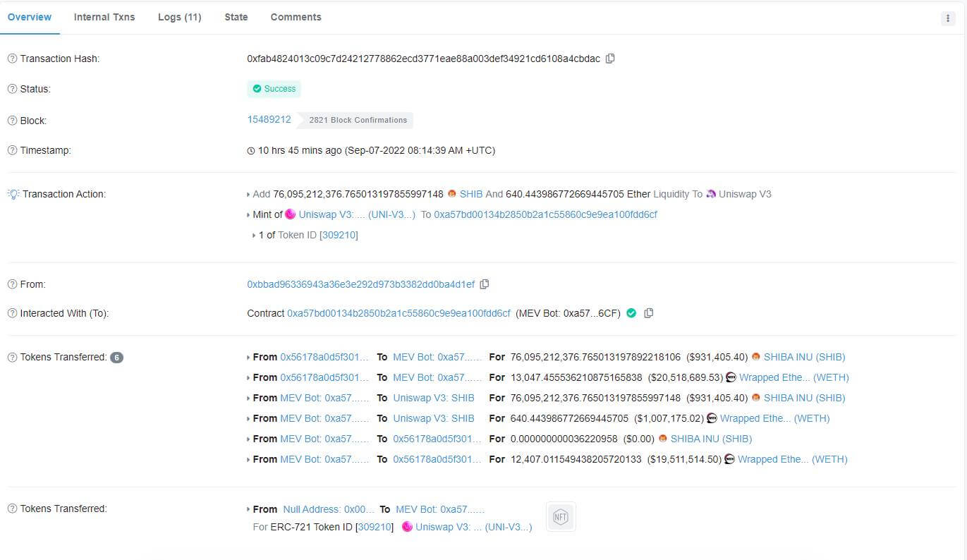Click the WETH icon in 12,407.01 row

[729, 459]
